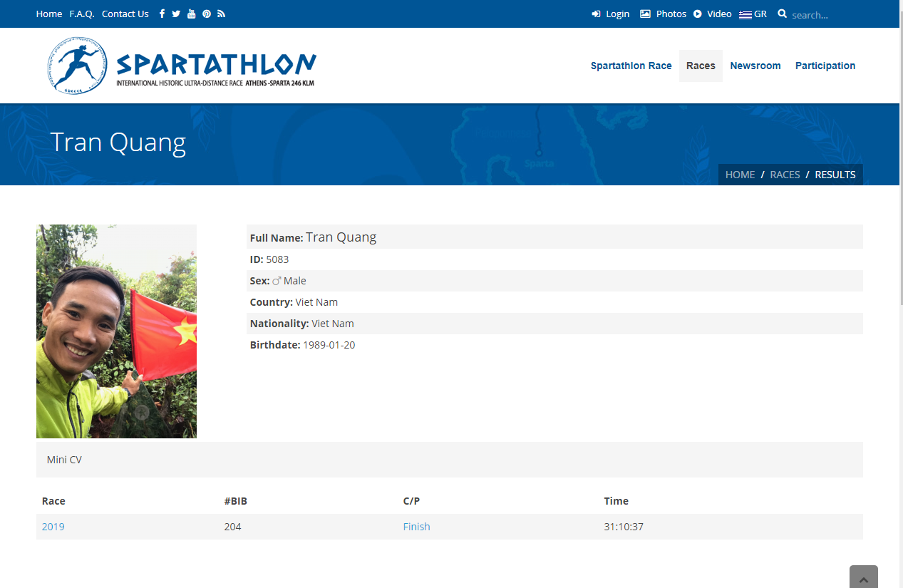
Task: Open the Spartathlon Race menu
Action: pos(631,66)
